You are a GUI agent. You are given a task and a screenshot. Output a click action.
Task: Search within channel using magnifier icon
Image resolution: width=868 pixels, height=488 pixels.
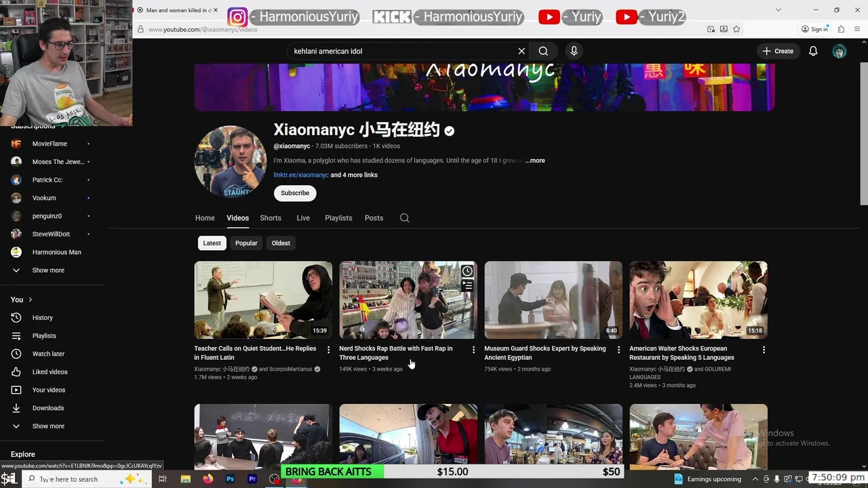(404, 218)
